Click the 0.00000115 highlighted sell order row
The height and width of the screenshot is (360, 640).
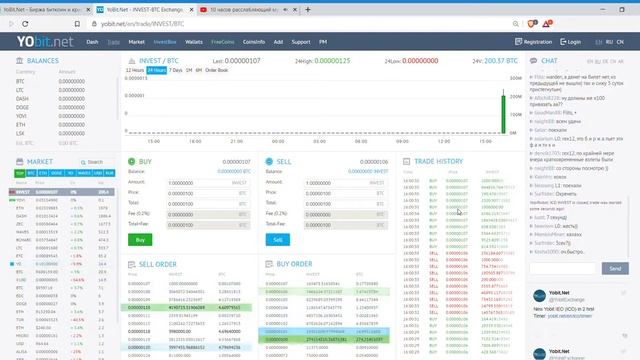tap(186, 307)
